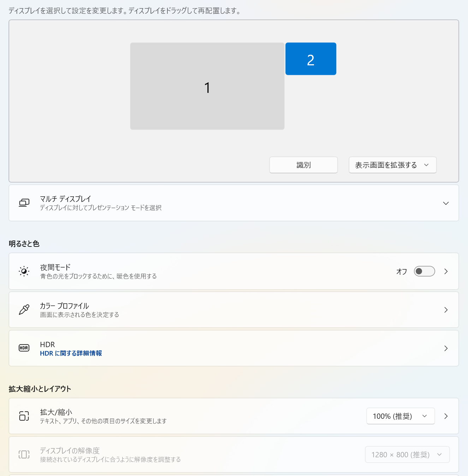Open night mode settings via its chevron
This screenshot has width=468, height=476.
coord(446,271)
